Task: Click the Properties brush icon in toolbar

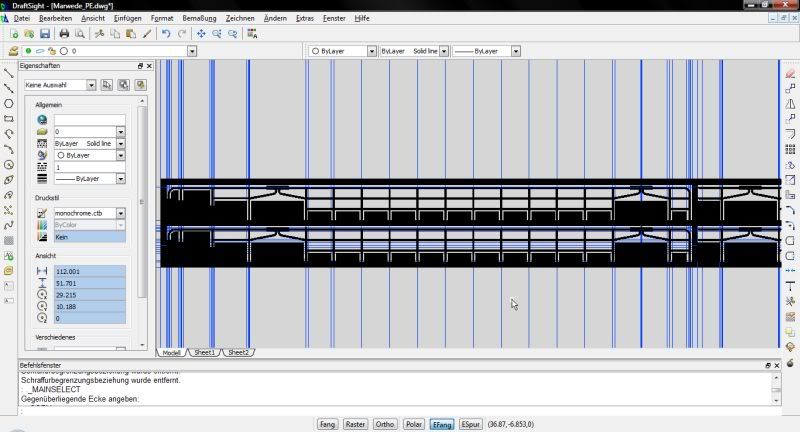Action: [x=147, y=34]
